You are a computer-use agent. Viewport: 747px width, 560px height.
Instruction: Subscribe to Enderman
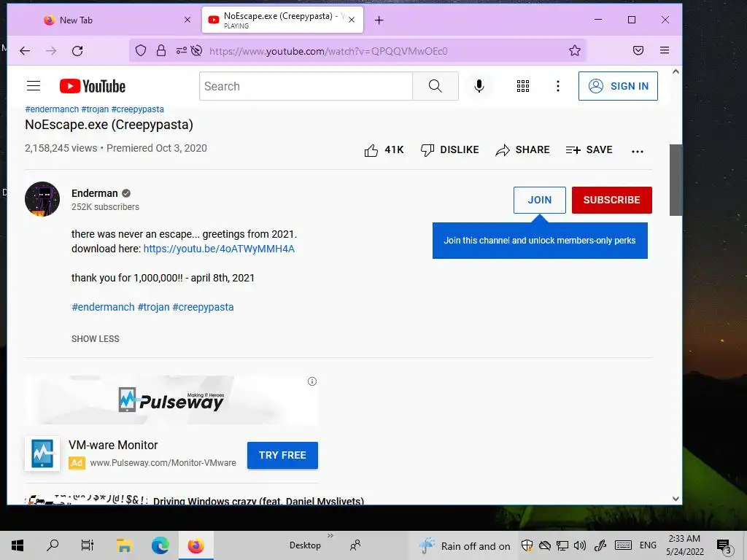tap(612, 200)
